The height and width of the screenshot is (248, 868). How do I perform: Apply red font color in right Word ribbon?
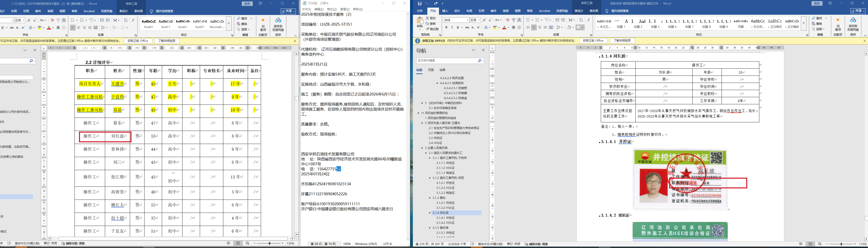point(504,27)
